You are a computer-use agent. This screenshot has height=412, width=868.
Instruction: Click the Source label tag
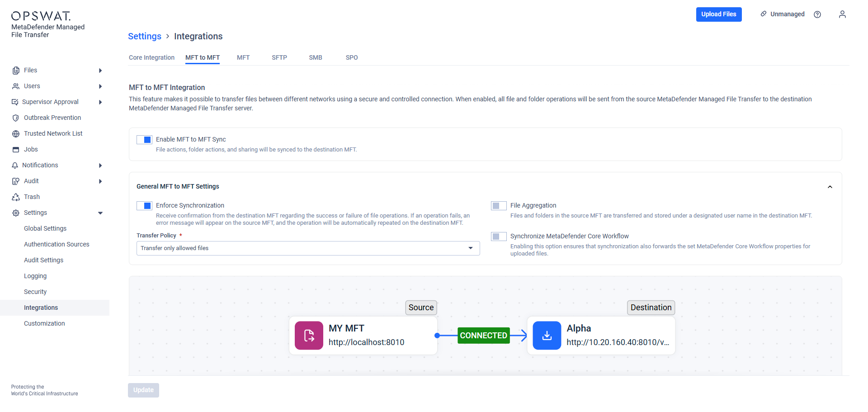(421, 308)
